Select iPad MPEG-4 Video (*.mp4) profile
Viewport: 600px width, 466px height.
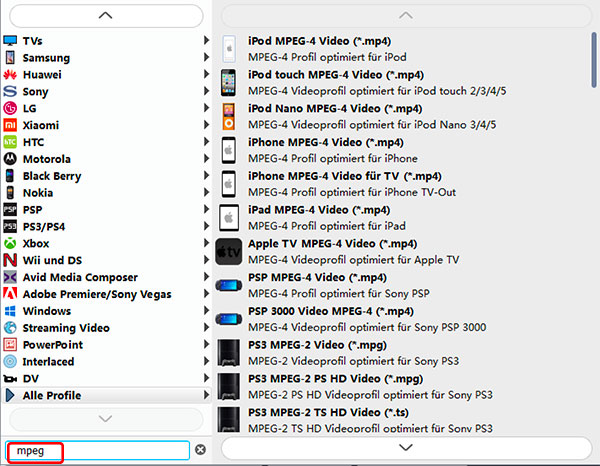(403, 217)
